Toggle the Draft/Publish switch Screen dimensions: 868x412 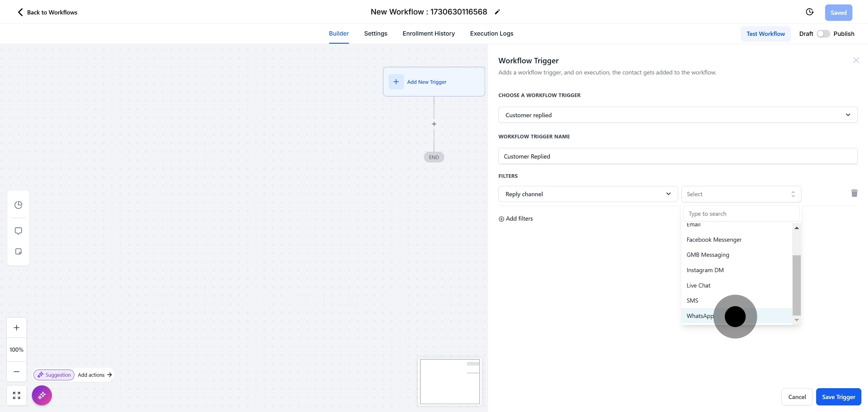tap(823, 34)
